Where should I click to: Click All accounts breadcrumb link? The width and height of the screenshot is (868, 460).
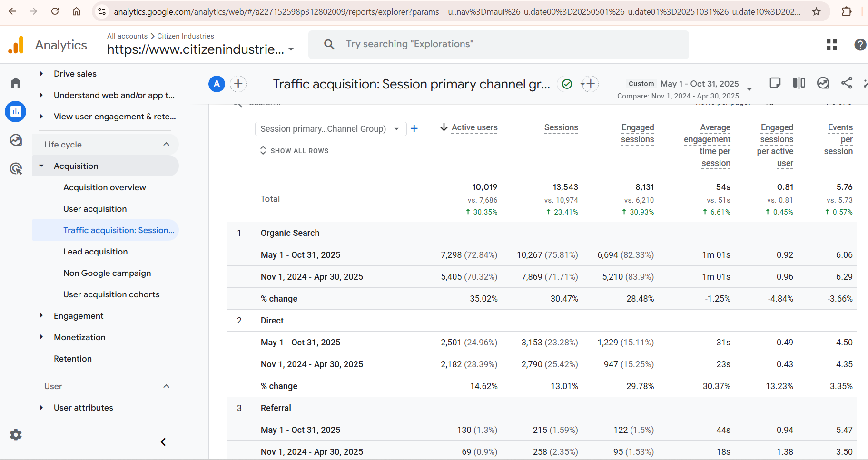tap(127, 36)
